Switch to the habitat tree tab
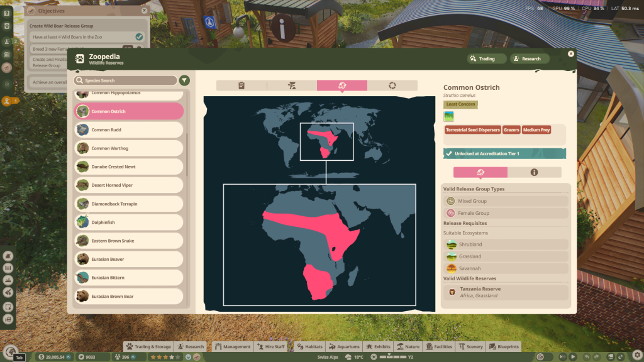This screenshot has width=644, height=362. click(292, 85)
